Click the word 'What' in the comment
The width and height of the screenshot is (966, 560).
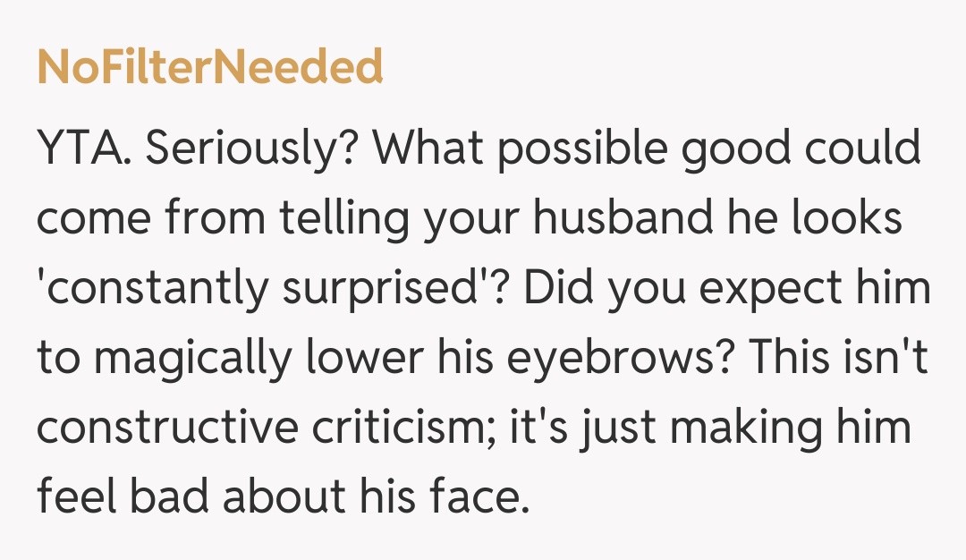tap(432, 148)
